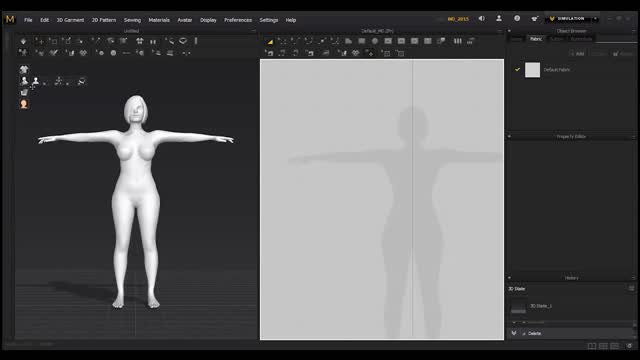The image size is (640, 360).
Task: Click the add state icon right of 3D State header
Action: click(x=631, y=289)
